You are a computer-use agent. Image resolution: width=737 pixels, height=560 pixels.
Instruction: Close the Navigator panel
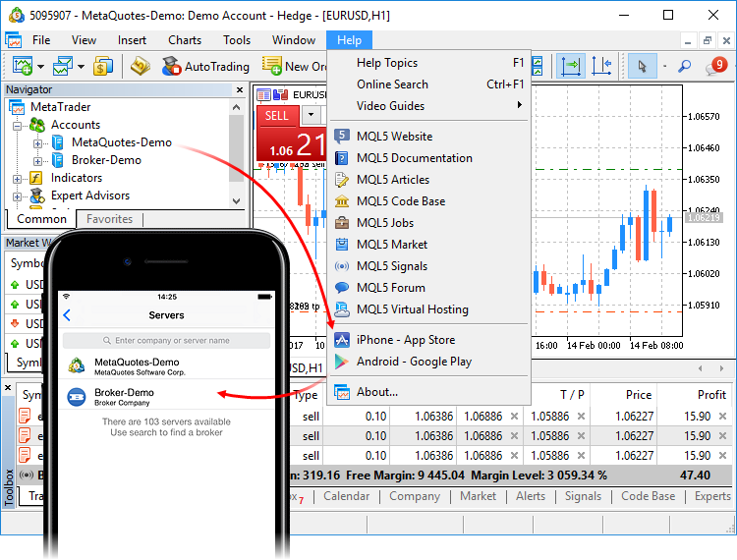tap(237, 89)
